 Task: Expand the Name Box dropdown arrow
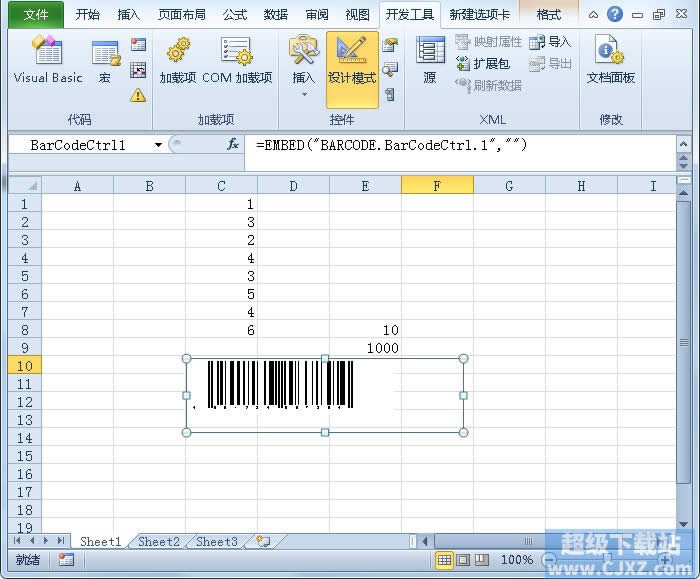tap(158, 145)
